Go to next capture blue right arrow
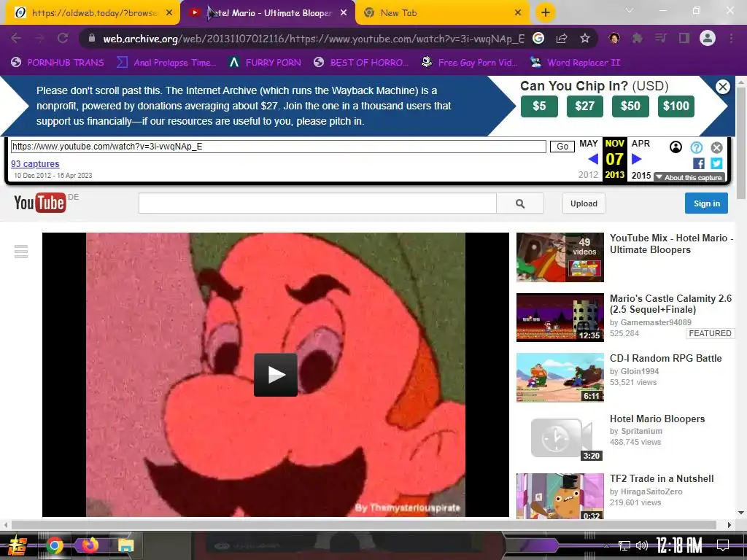747x560 pixels. 636,159
